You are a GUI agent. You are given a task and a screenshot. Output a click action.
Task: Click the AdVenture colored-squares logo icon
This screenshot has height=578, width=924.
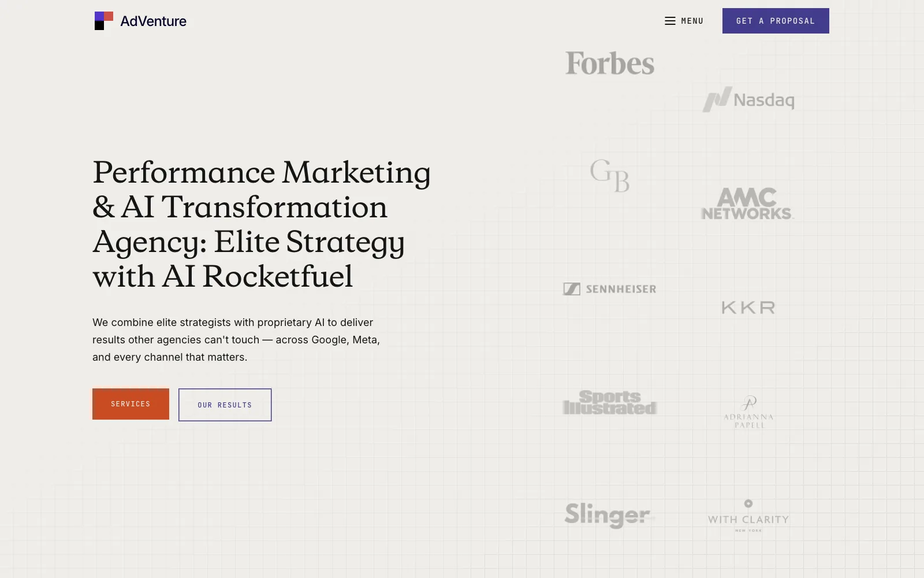click(x=104, y=21)
